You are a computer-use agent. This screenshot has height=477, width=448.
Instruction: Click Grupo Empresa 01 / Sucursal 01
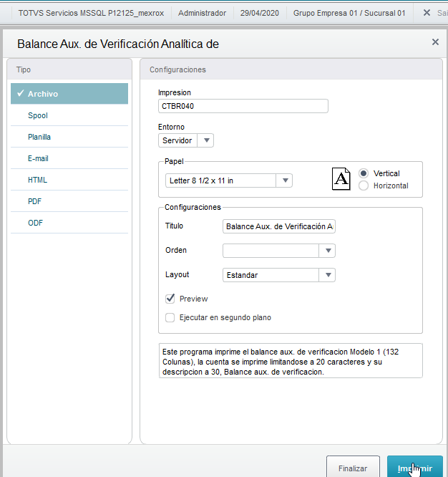coord(349,13)
